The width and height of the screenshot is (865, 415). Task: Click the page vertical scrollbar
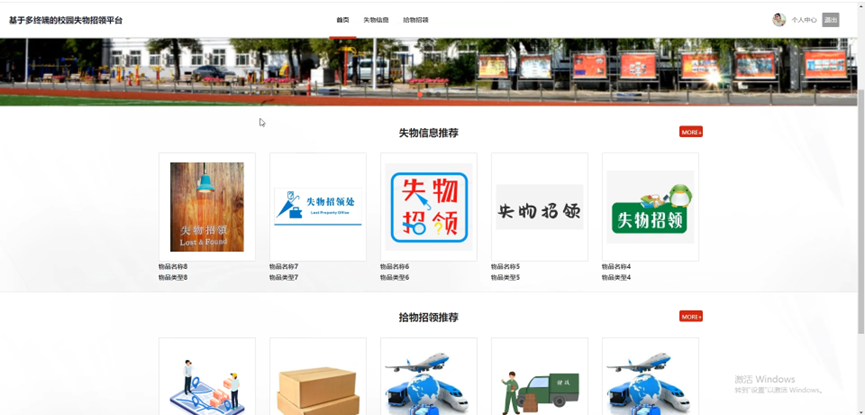coord(861,210)
